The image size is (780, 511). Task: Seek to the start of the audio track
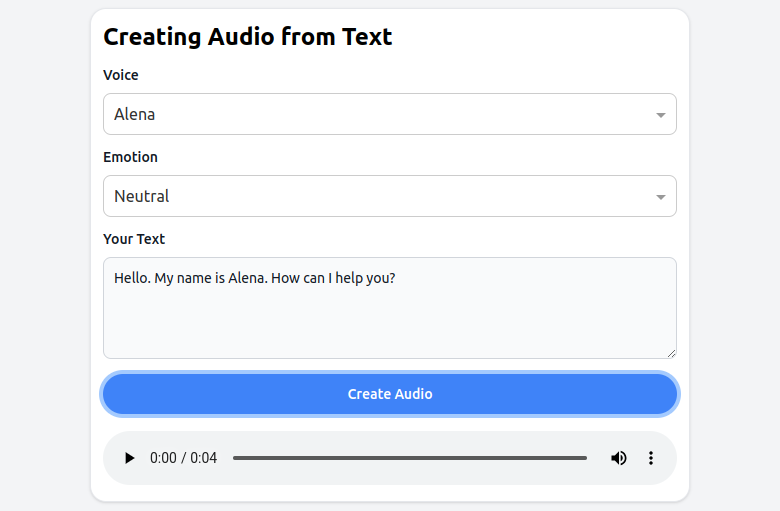pos(234,458)
